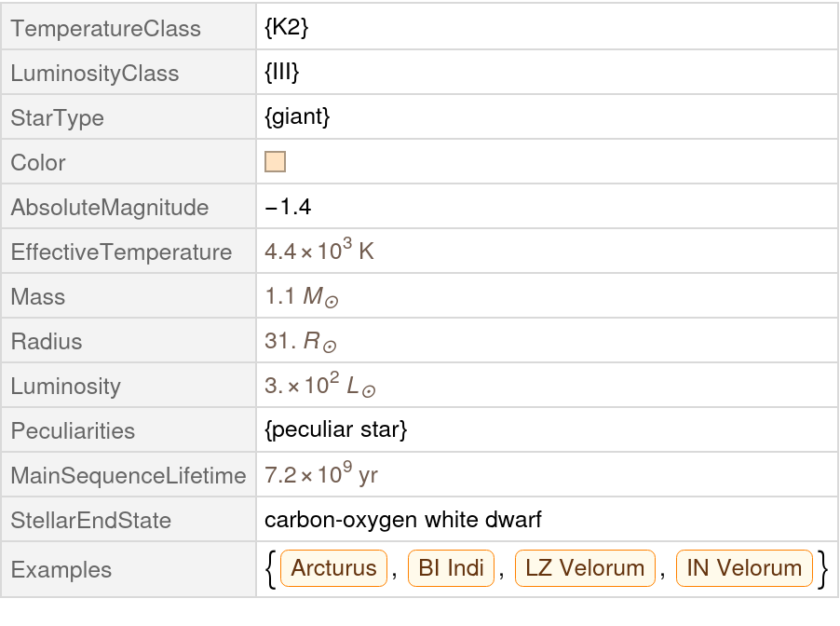
Task: Select the LuminosityClass property label
Action: pyautogui.click(x=94, y=74)
